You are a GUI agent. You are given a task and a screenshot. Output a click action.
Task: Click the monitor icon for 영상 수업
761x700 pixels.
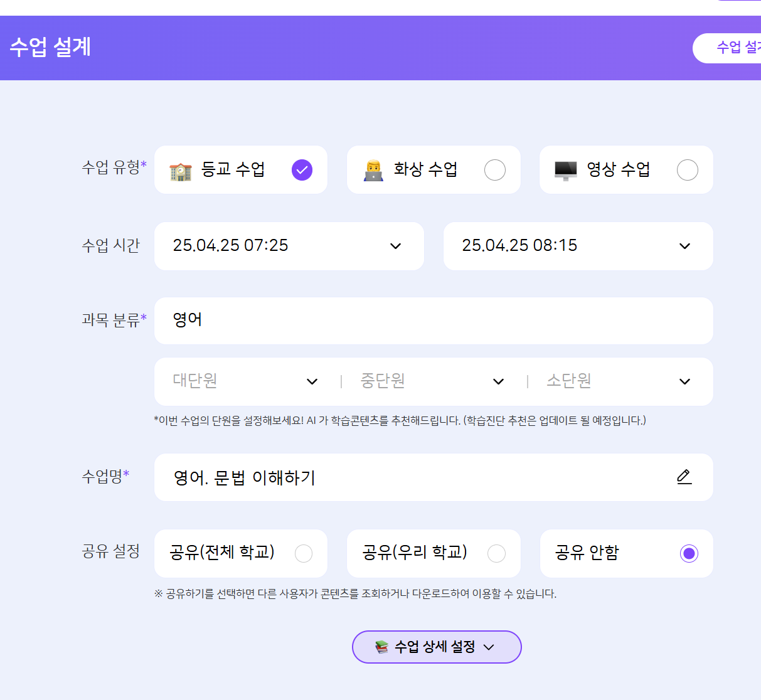[x=565, y=171]
